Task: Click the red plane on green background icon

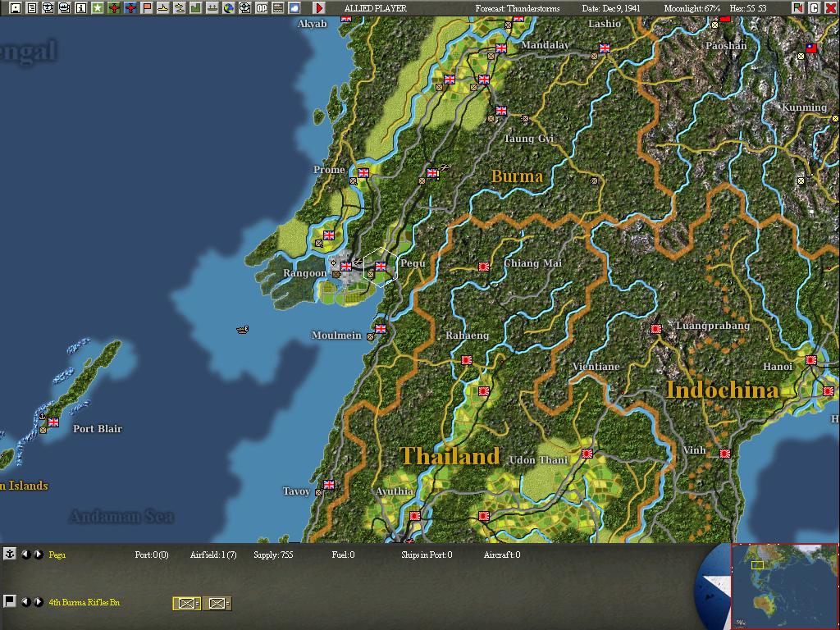Action: coord(113,8)
